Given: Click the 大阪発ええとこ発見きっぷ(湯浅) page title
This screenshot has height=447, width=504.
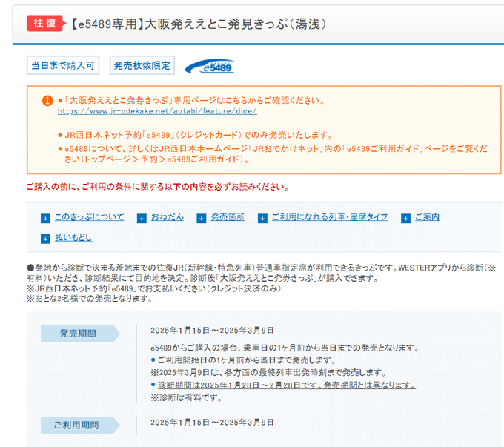Looking at the screenshot, I should pyautogui.click(x=199, y=24).
